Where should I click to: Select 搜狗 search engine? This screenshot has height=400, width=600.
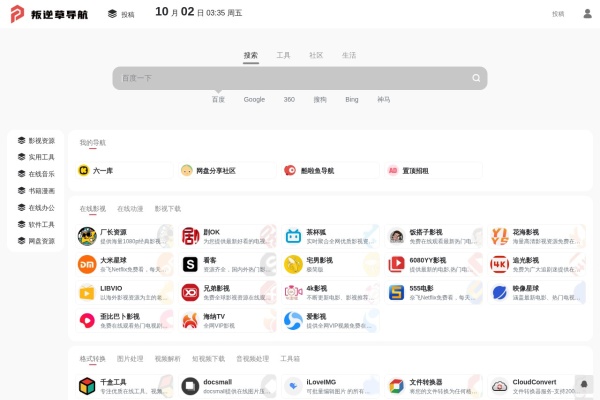coord(320,100)
